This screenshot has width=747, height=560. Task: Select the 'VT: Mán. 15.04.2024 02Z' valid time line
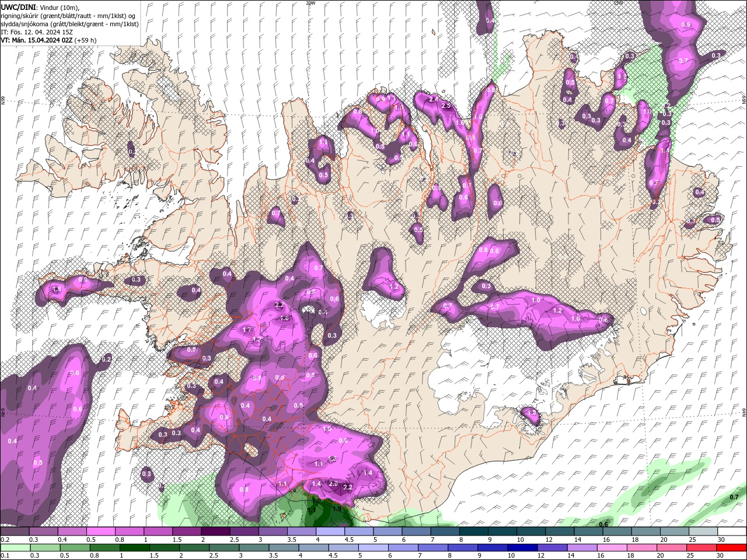click(36, 40)
